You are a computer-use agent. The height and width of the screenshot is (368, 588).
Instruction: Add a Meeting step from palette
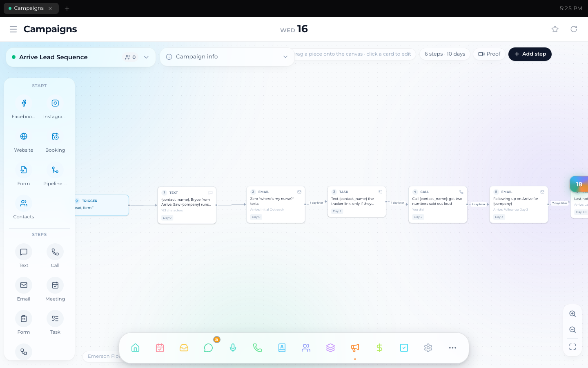click(x=55, y=285)
